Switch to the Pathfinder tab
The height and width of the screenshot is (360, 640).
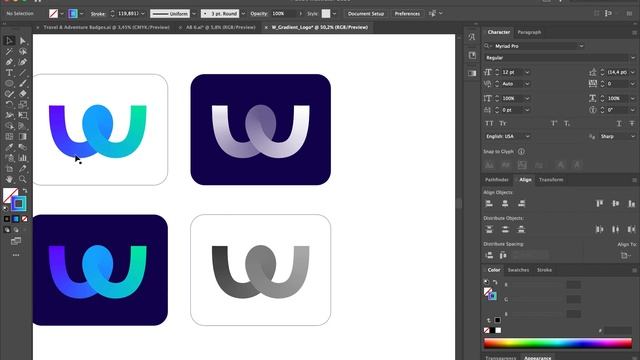point(496,180)
